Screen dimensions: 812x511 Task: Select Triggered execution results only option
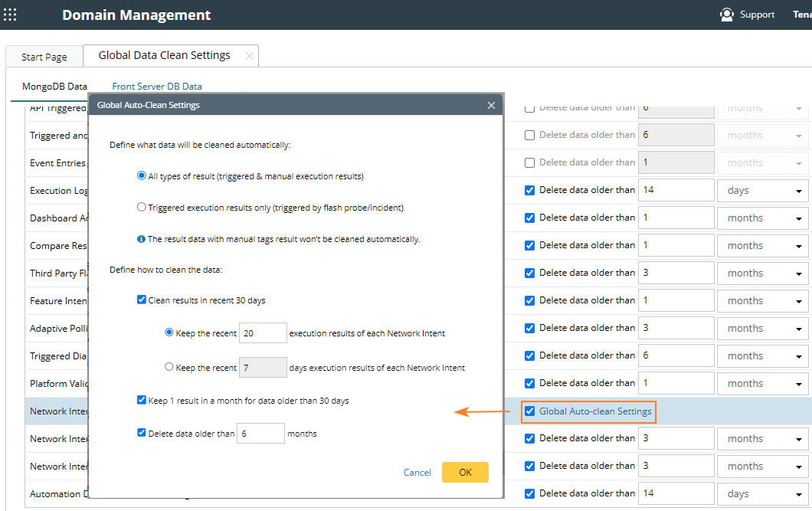click(141, 207)
